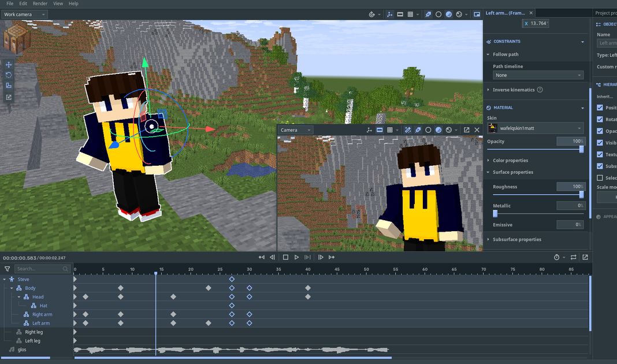Toggle timeline loop icon
This screenshot has height=364, width=617.
573,257
